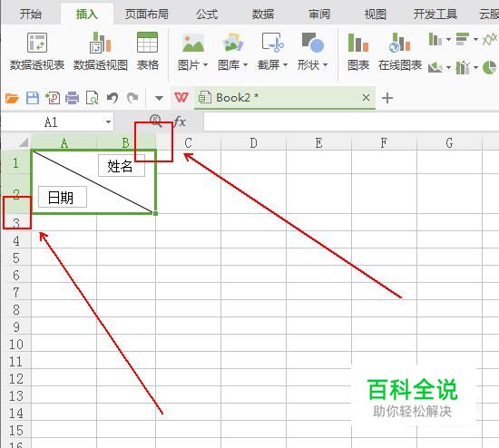
Task: Select column E header
Action: [318, 143]
